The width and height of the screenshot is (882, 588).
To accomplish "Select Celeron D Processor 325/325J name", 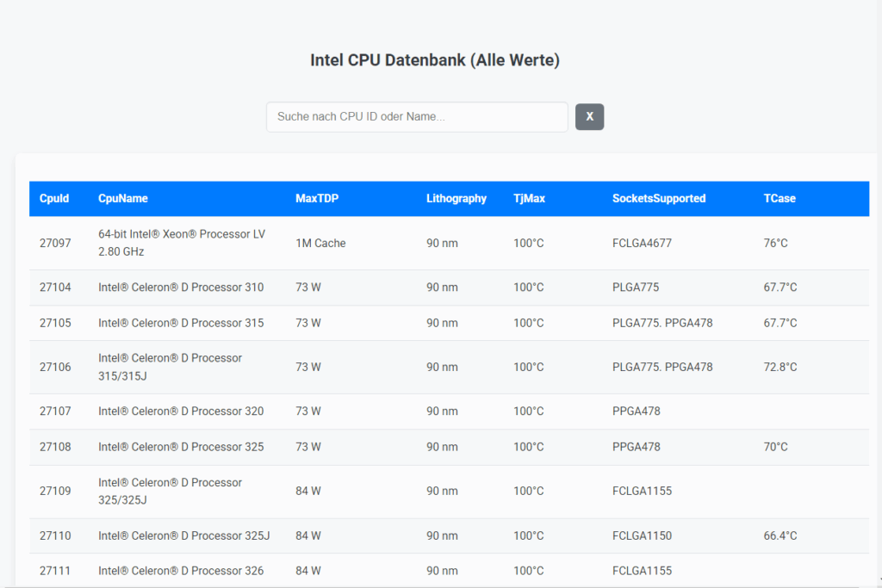I will [x=170, y=492].
